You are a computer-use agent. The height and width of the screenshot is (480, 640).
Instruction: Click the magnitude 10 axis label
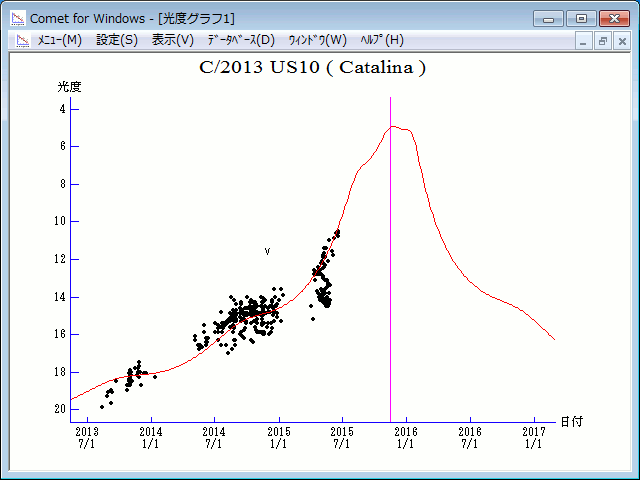coord(60,221)
